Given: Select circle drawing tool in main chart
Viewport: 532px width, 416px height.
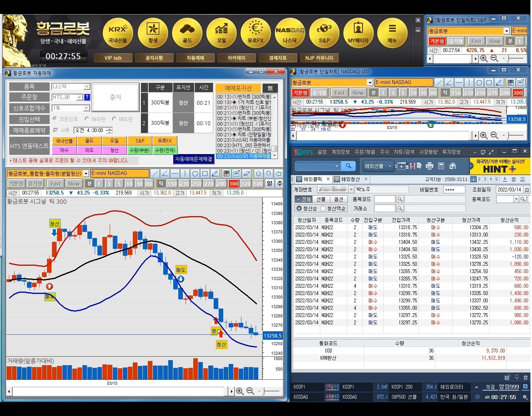Looking at the screenshot, I should coord(195,173).
